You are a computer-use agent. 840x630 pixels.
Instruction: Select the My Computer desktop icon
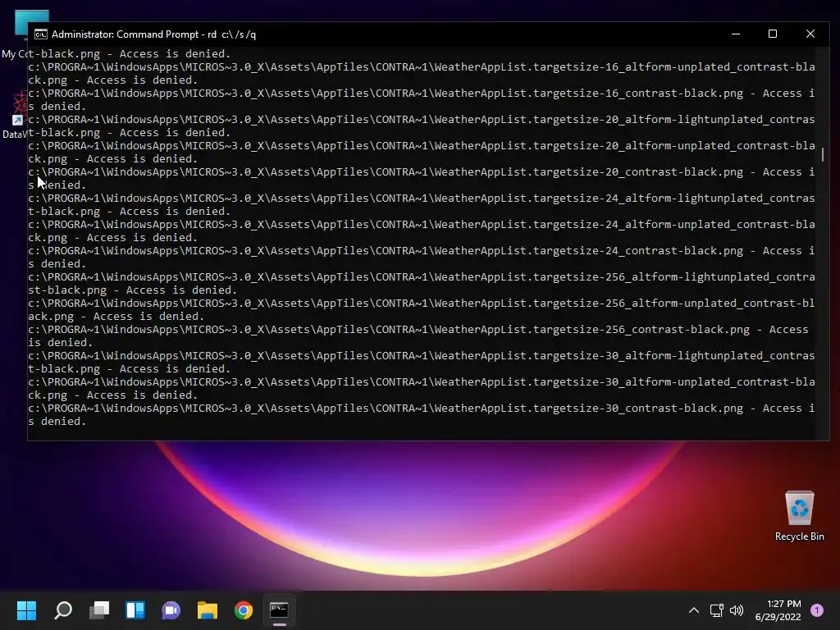pos(16,34)
